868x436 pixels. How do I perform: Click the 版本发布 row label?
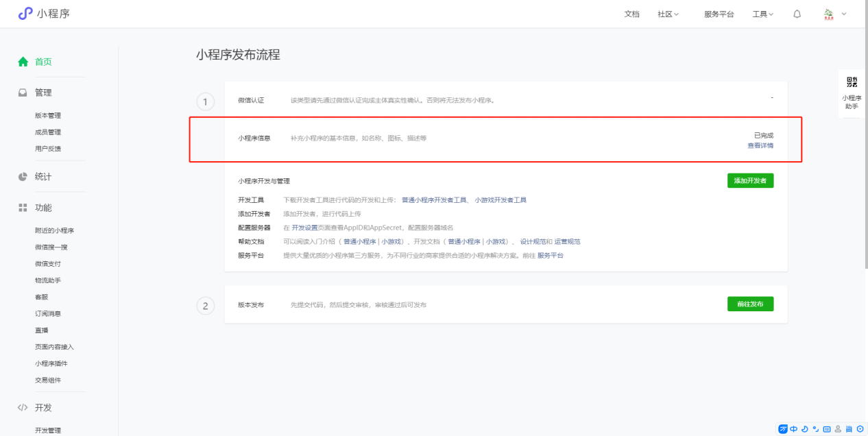pos(251,304)
